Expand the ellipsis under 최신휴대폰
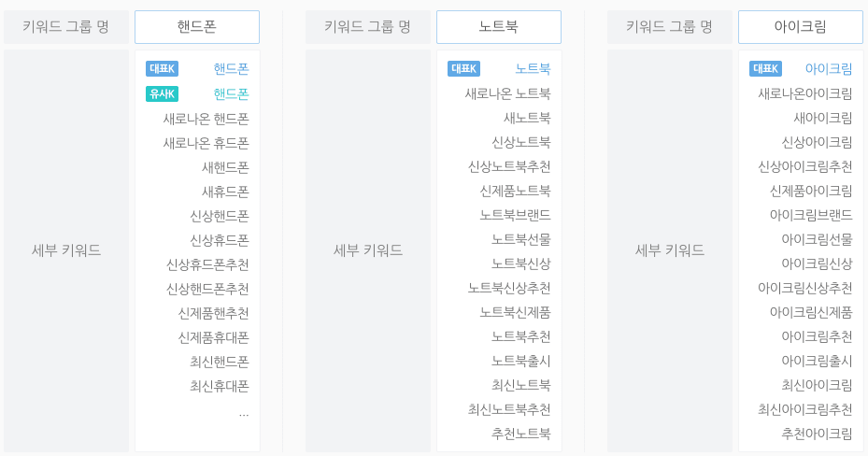 [244, 414]
